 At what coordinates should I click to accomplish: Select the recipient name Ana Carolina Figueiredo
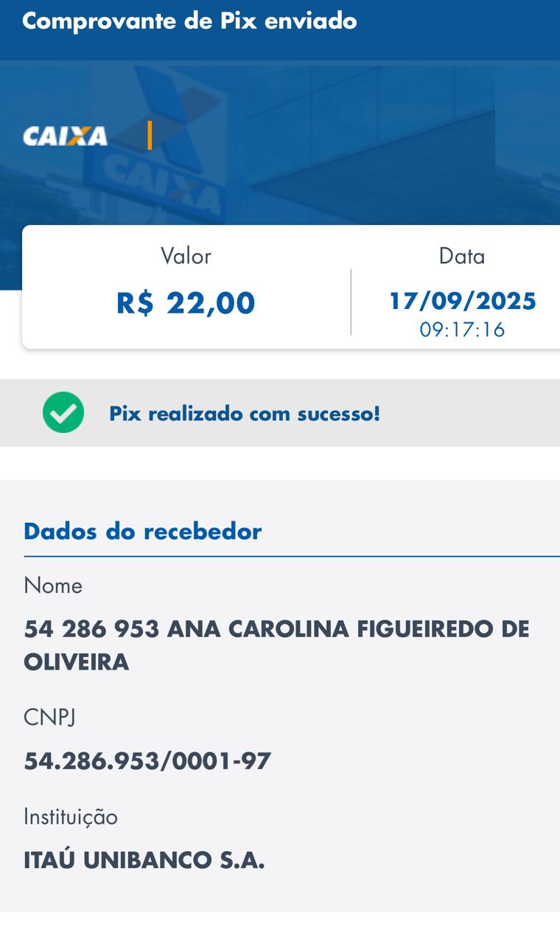276,629
